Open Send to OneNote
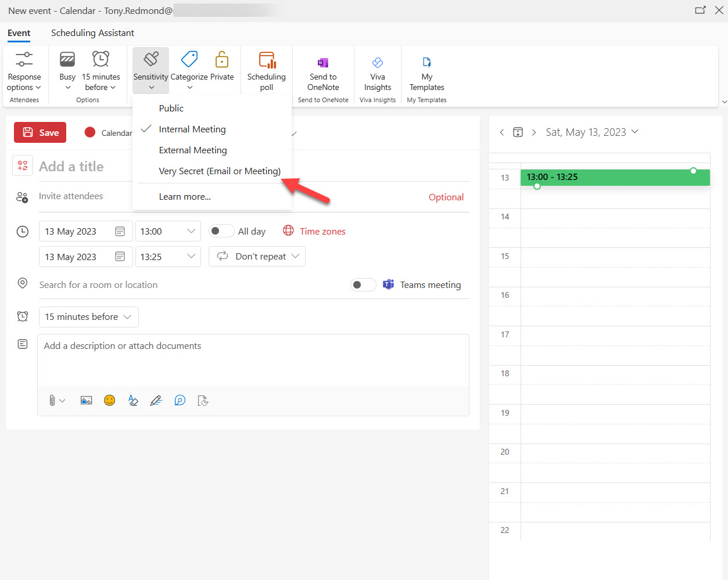 click(x=323, y=63)
